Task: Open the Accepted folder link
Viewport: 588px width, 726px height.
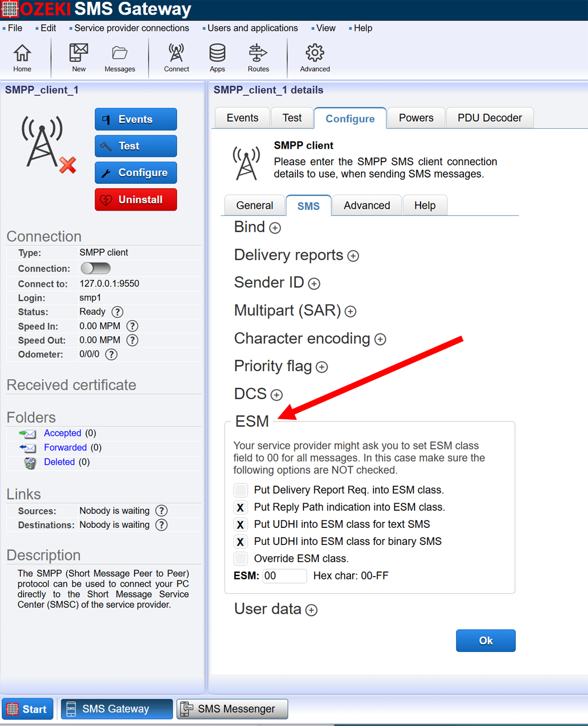Action: coord(62,433)
